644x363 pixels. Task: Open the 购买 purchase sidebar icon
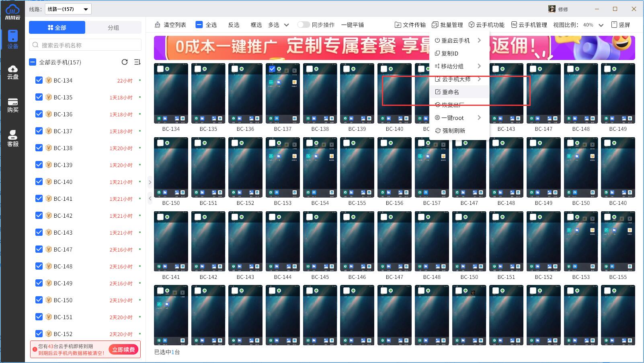pos(12,105)
